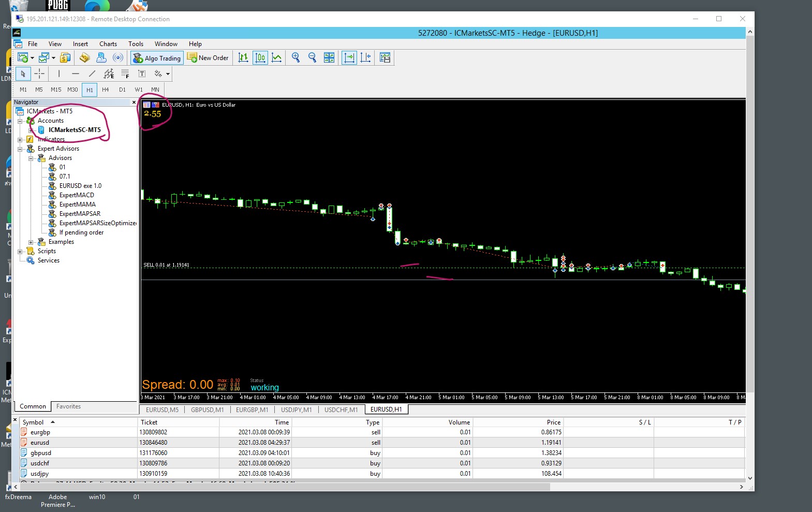Open the Charts menu
The height and width of the screenshot is (512, 812).
coord(108,44)
